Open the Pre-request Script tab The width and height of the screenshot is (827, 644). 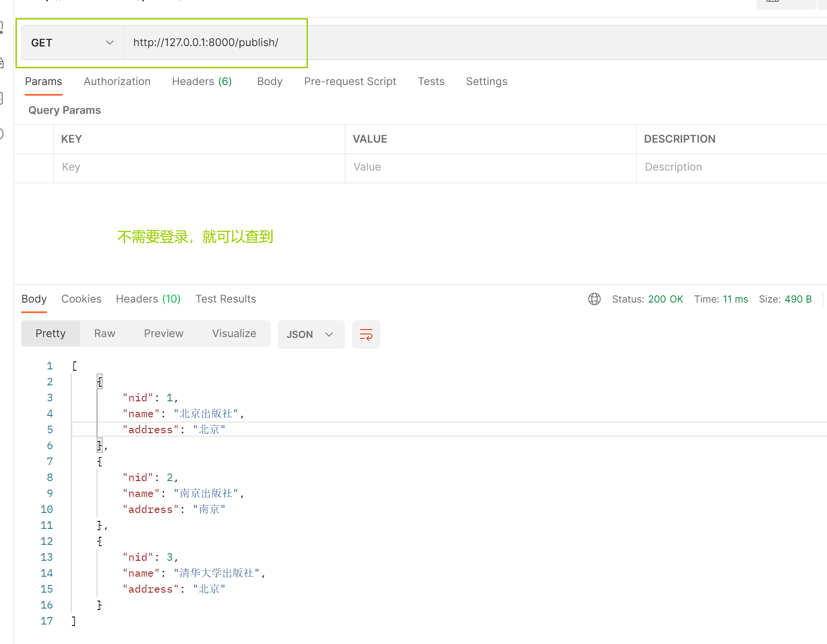(x=350, y=81)
